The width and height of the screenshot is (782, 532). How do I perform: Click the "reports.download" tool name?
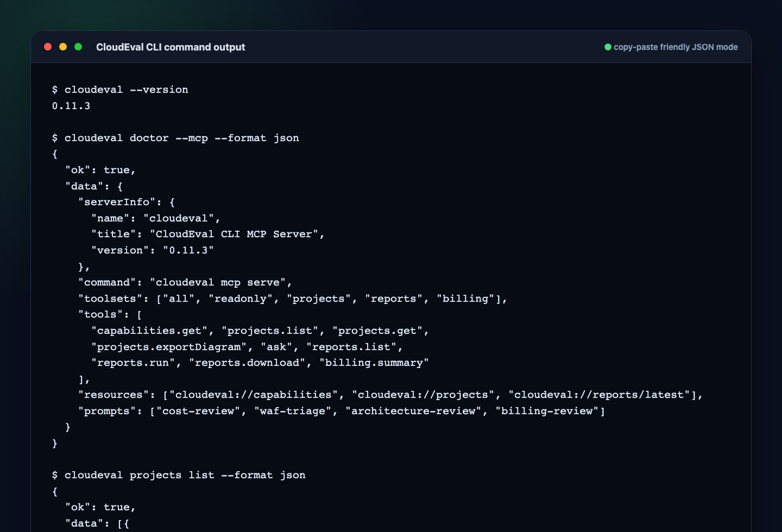click(247, 363)
